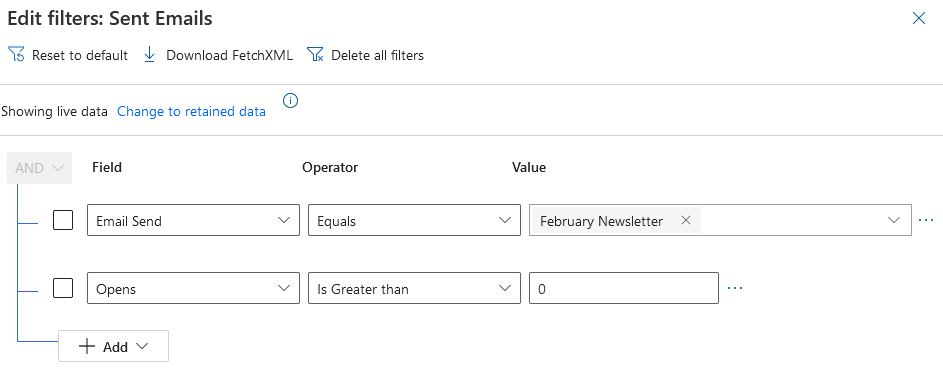Open the Email Send field dropdown
This screenshot has width=943, height=380.
(193, 220)
